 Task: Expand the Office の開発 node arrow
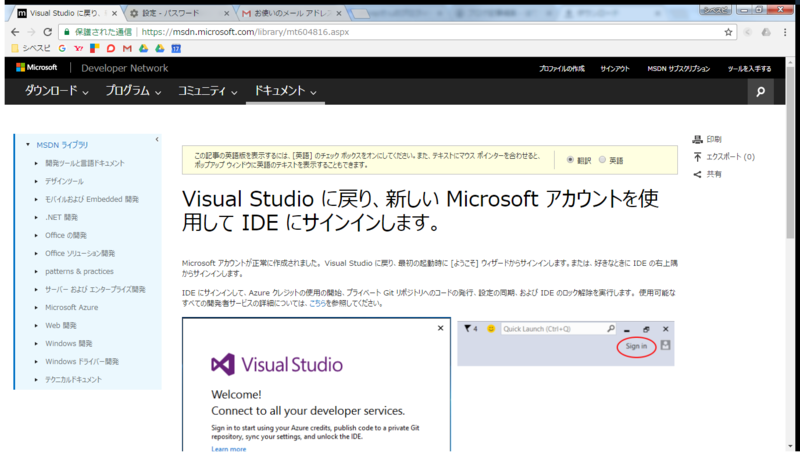tap(36, 235)
